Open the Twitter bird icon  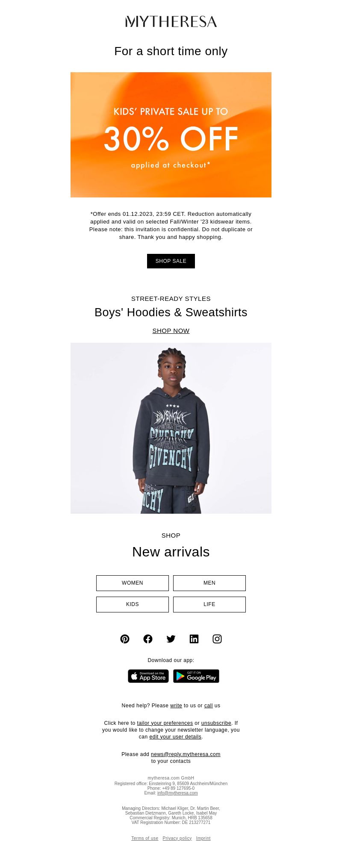coord(171,639)
